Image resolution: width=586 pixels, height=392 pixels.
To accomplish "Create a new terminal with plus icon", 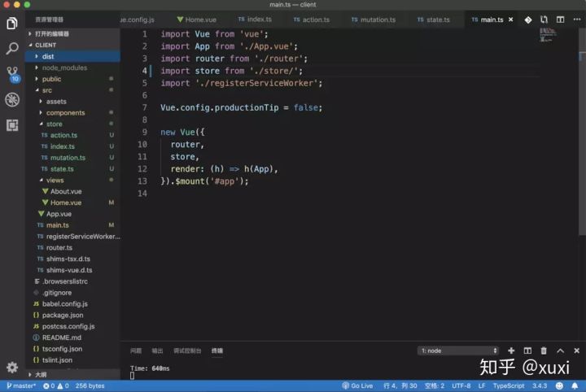I will [511, 351].
